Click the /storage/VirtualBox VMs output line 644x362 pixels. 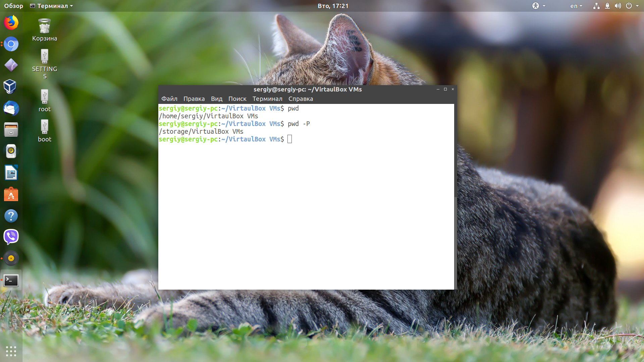tap(201, 131)
